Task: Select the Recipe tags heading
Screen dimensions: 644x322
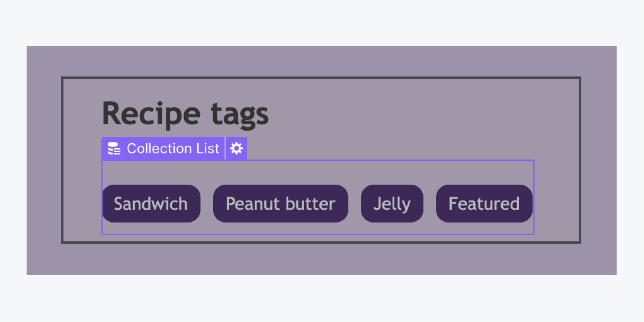Action: click(185, 114)
